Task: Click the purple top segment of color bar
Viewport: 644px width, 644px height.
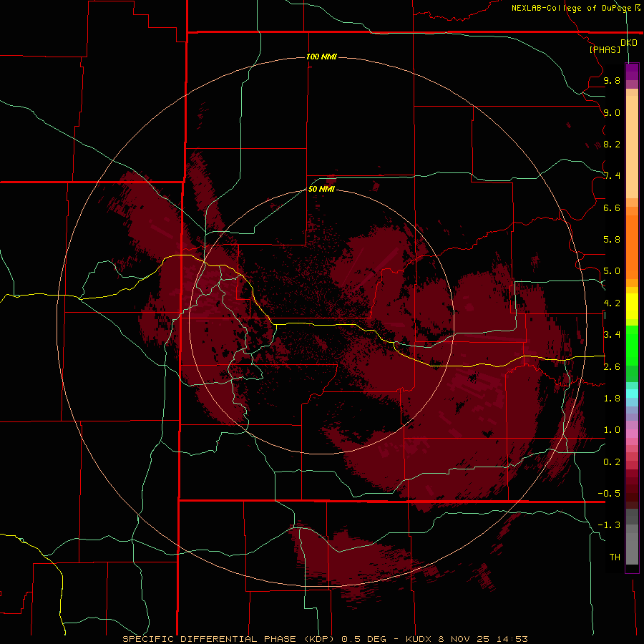Action: [x=632, y=72]
